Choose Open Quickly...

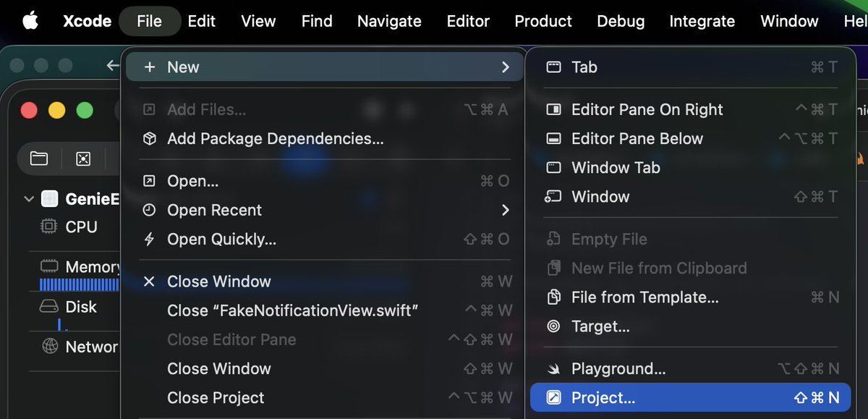(x=325, y=239)
